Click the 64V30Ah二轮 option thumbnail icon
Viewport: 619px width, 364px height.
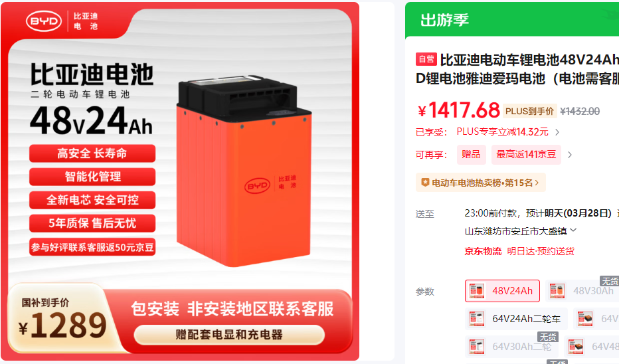pos(477,346)
